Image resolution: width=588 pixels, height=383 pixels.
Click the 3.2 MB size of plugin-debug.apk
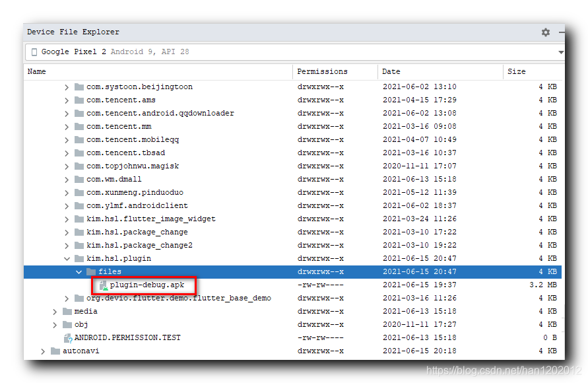tap(543, 285)
